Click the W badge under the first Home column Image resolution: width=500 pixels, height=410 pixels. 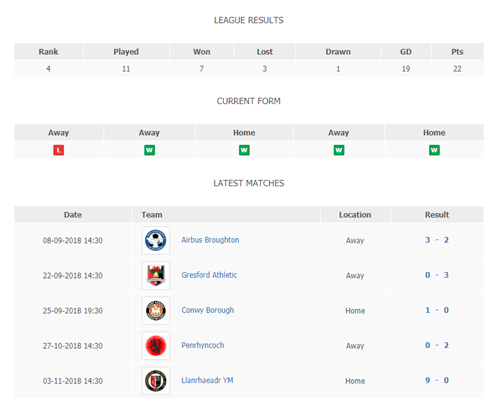coord(244,150)
